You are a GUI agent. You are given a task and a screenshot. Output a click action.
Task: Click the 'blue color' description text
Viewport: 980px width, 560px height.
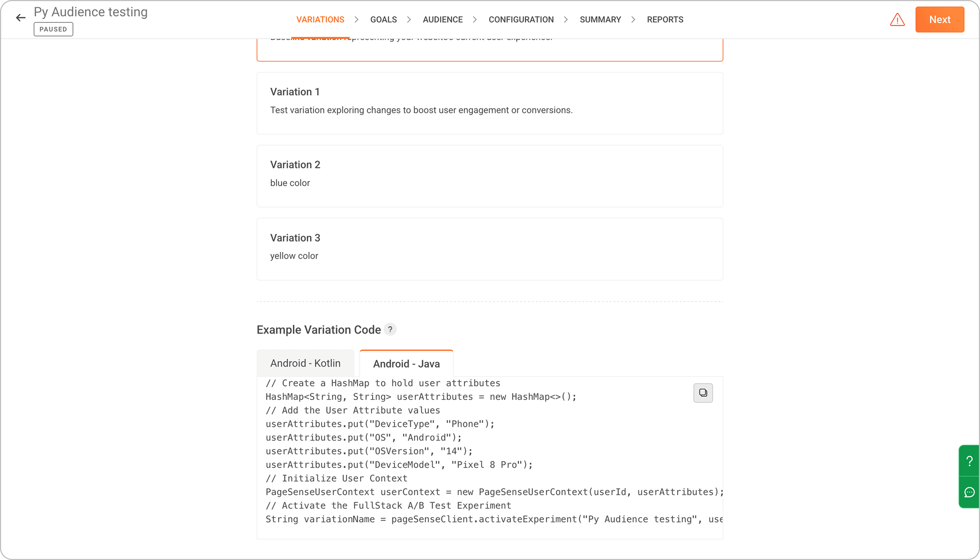[x=290, y=183]
